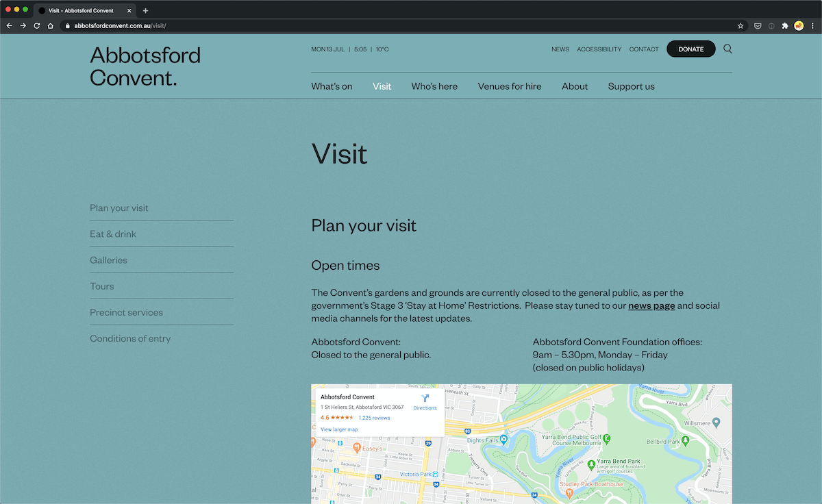Viewport: 822px width, 504px height.
Task: Close the Visit – Abbotsford Convent tab
Action: tap(129, 10)
